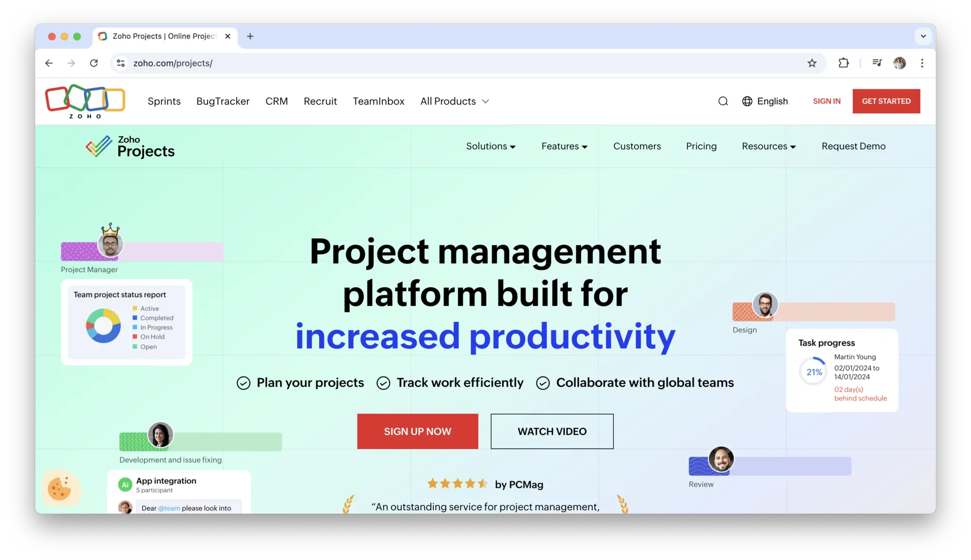Click the GET STARTED button

point(886,101)
